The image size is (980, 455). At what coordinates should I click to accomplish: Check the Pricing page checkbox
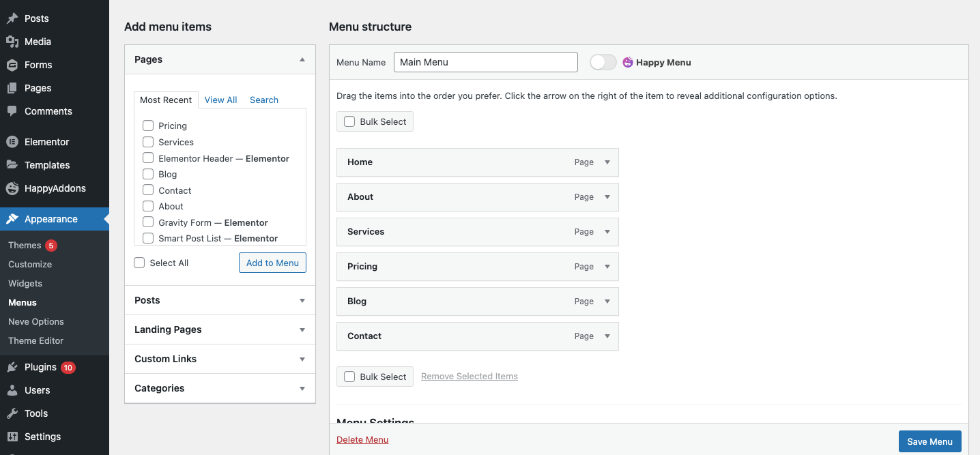pyautogui.click(x=148, y=126)
